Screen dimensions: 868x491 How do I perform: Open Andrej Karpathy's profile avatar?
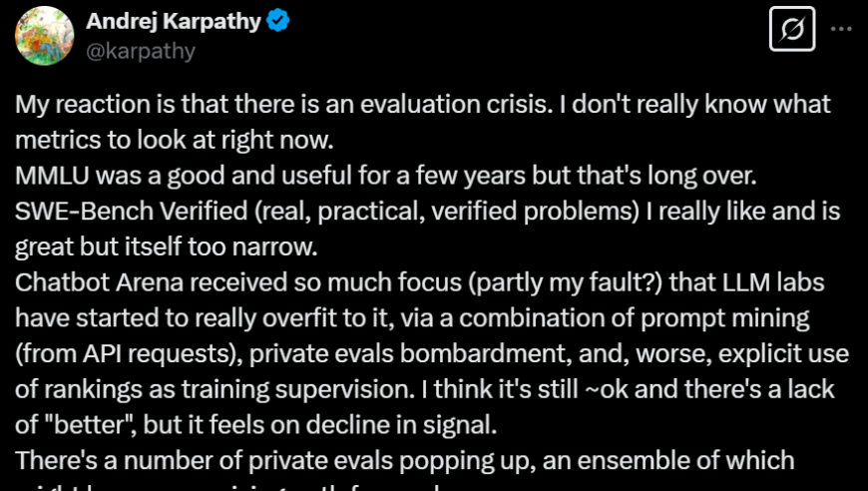tap(44, 36)
